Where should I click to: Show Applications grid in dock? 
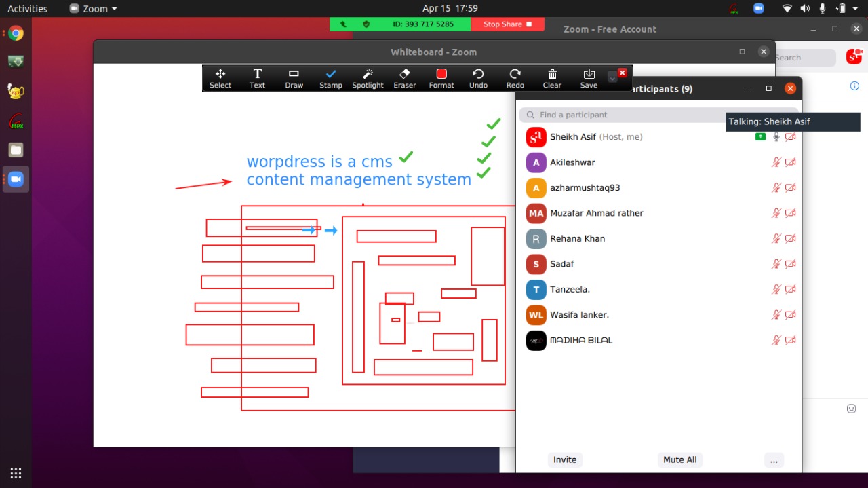pos(16,473)
